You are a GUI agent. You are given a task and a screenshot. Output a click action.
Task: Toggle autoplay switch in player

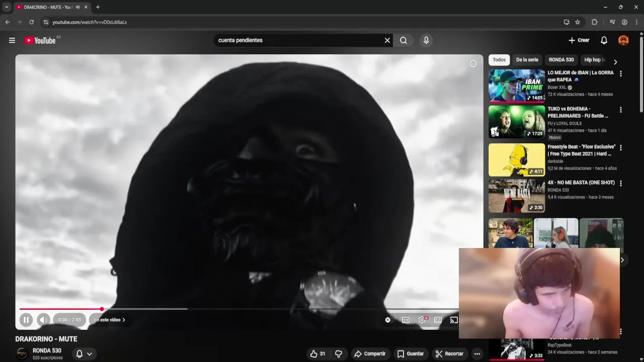tap(387, 320)
